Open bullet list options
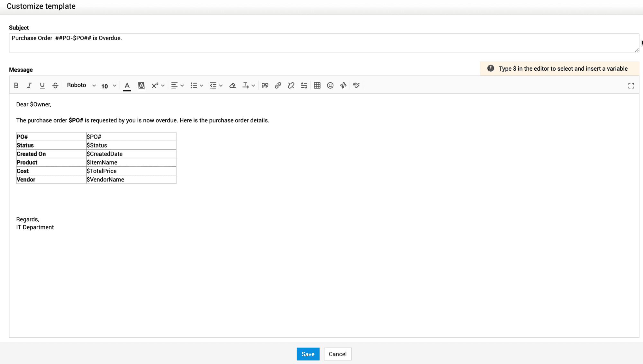 (x=196, y=85)
